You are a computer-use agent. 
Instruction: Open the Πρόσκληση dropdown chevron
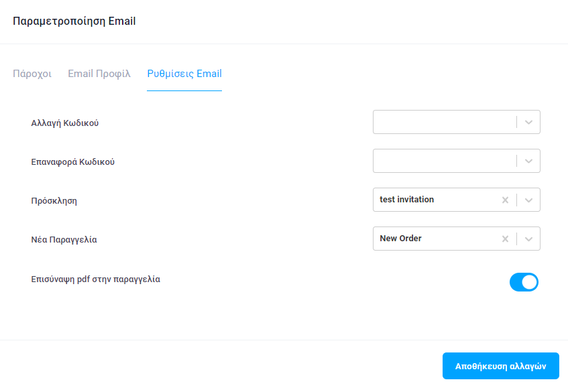coord(528,200)
